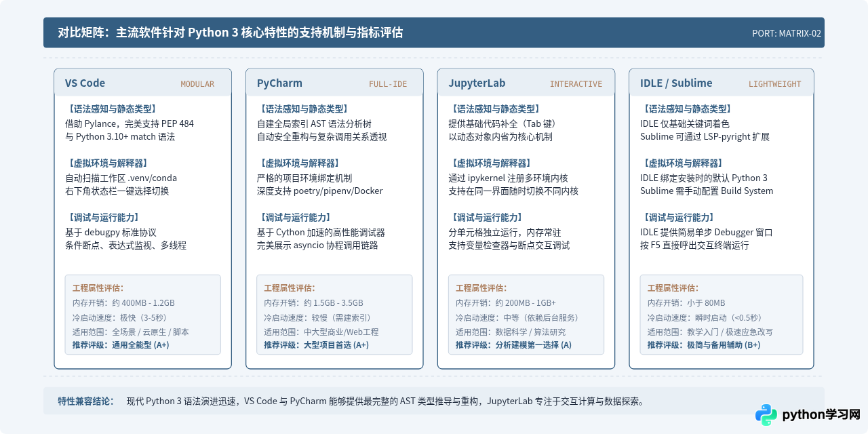Click 推荐评级：分析建模第一选择 (A)
The image size is (868, 434).
(513, 344)
